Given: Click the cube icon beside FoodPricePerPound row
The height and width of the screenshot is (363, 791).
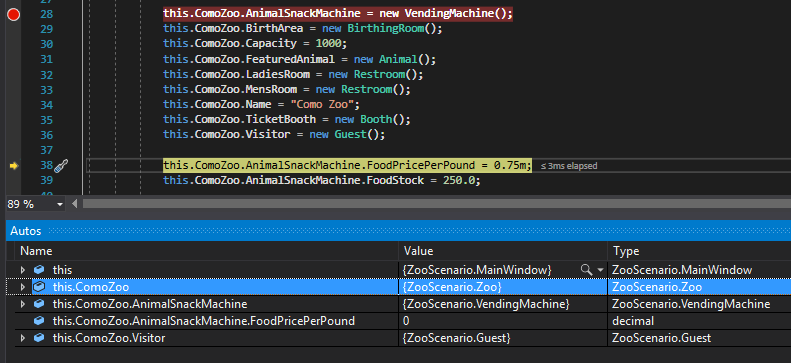Looking at the screenshot, I should point(39,321).
